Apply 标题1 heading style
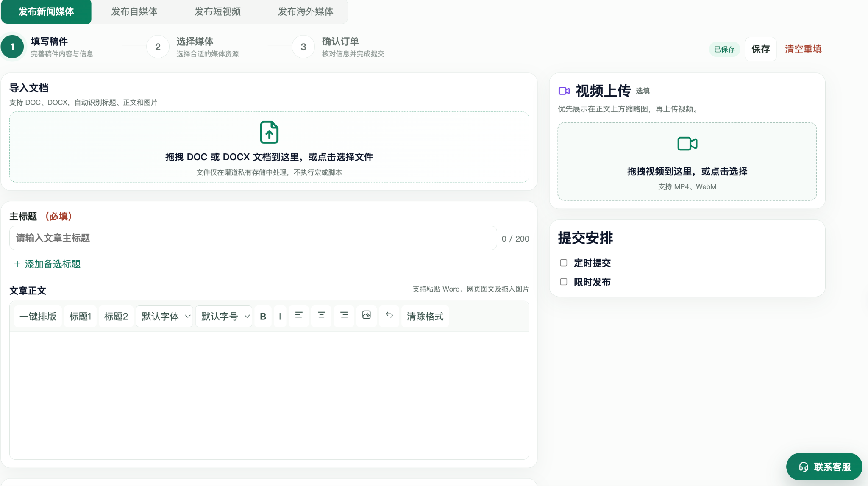The width and height of the screenshot is (868, 486). pos(80,316)
